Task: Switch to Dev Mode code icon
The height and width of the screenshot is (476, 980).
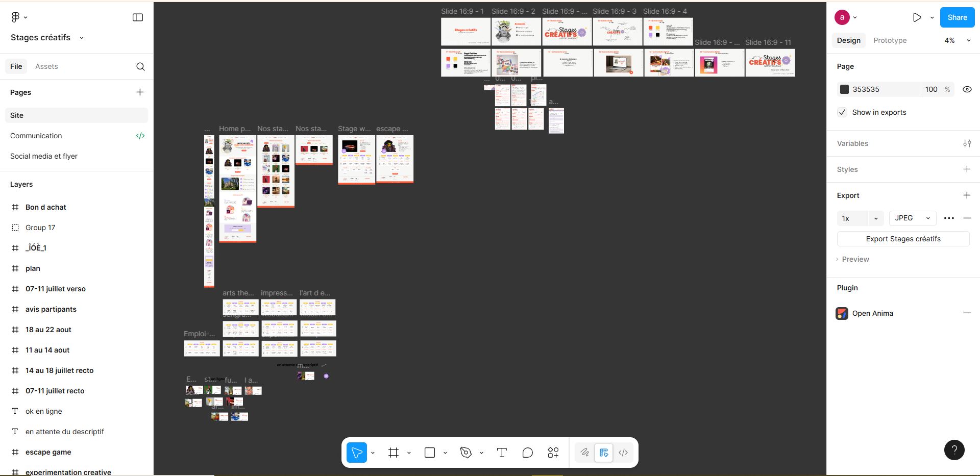Action: (x=623, y=453)
